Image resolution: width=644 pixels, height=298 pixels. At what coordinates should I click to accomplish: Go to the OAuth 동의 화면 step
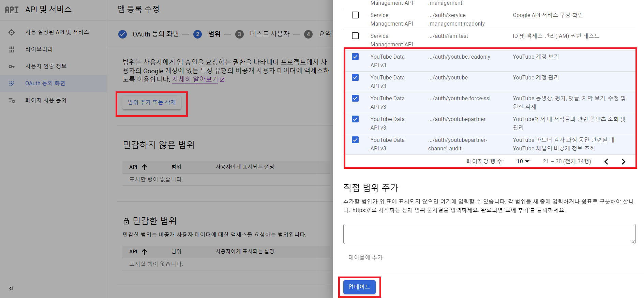click(x=156, y=34)
